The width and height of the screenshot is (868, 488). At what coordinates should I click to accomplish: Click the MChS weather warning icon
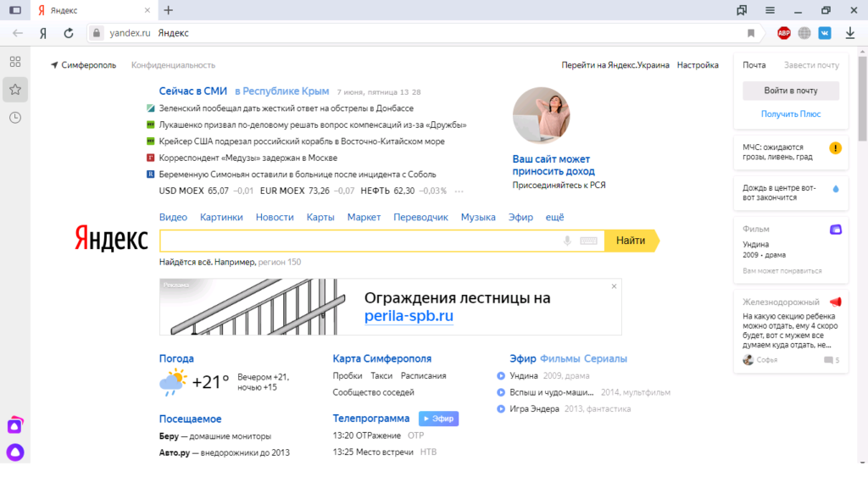(x=835, y=147)
